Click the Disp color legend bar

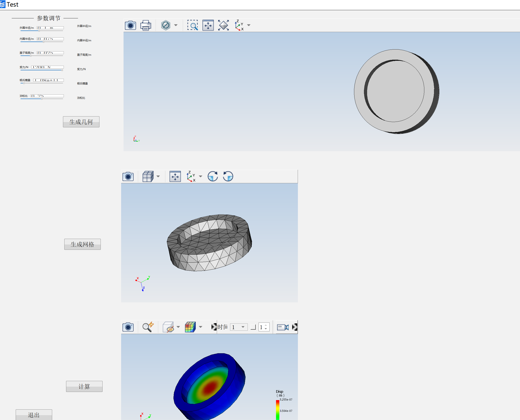coord(278,410)
